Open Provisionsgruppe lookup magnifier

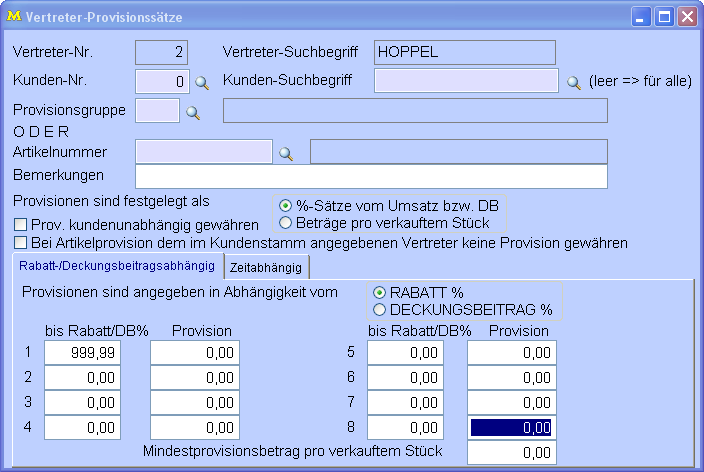point(193,112)
